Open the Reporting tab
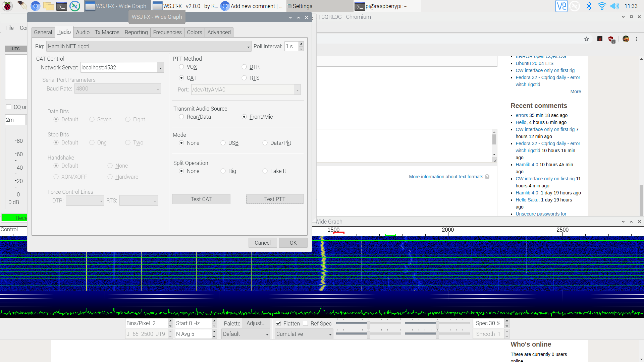The width and height of the screenshot is (644, 362). (x=136, y=32)
